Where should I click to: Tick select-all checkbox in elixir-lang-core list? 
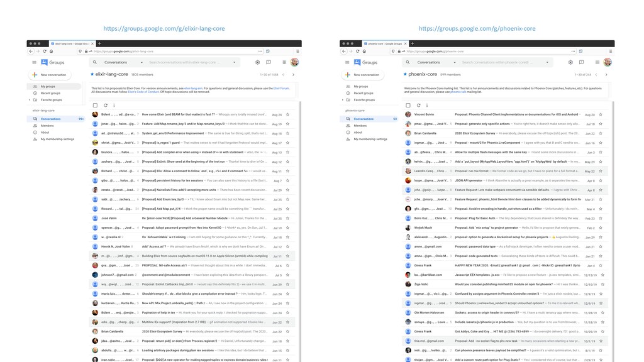[96, 106]
